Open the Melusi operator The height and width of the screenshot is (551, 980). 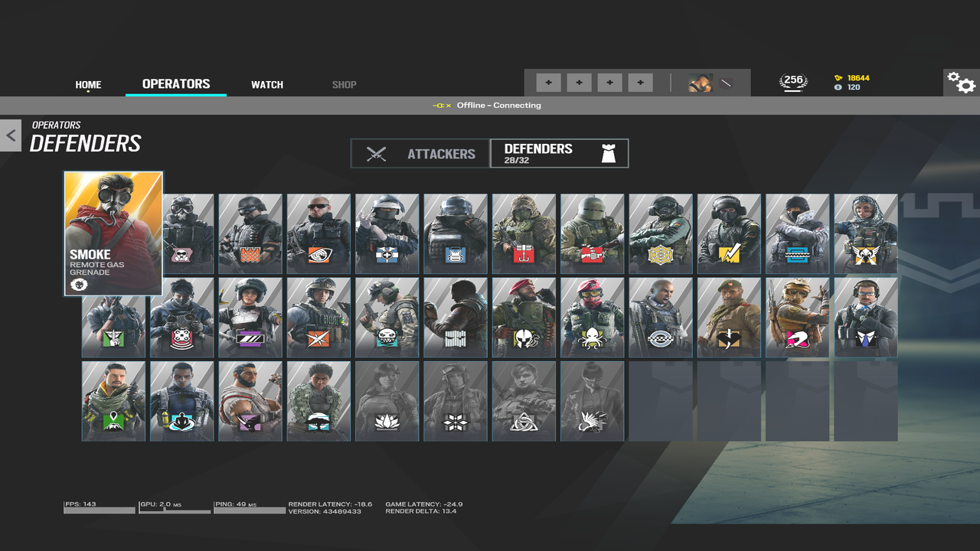pos(318,400)
